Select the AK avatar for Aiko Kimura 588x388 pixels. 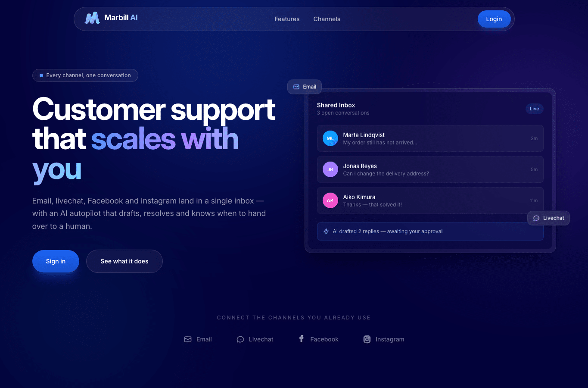pos(330,200)
